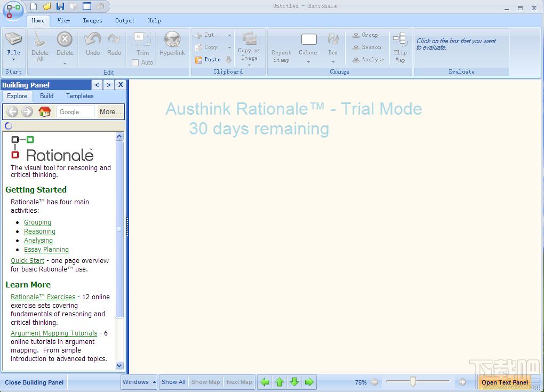Expand the File dropdown arrow

[13, 60]
